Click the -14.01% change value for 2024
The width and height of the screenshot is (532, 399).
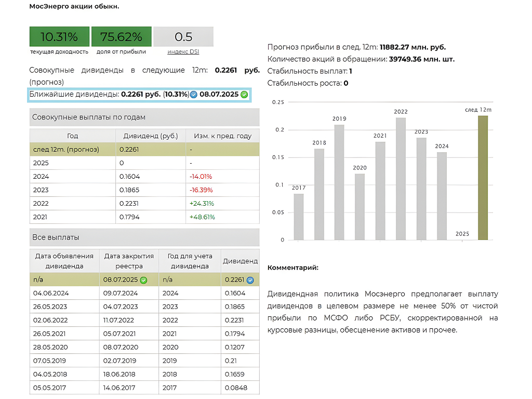coord(201,177)
